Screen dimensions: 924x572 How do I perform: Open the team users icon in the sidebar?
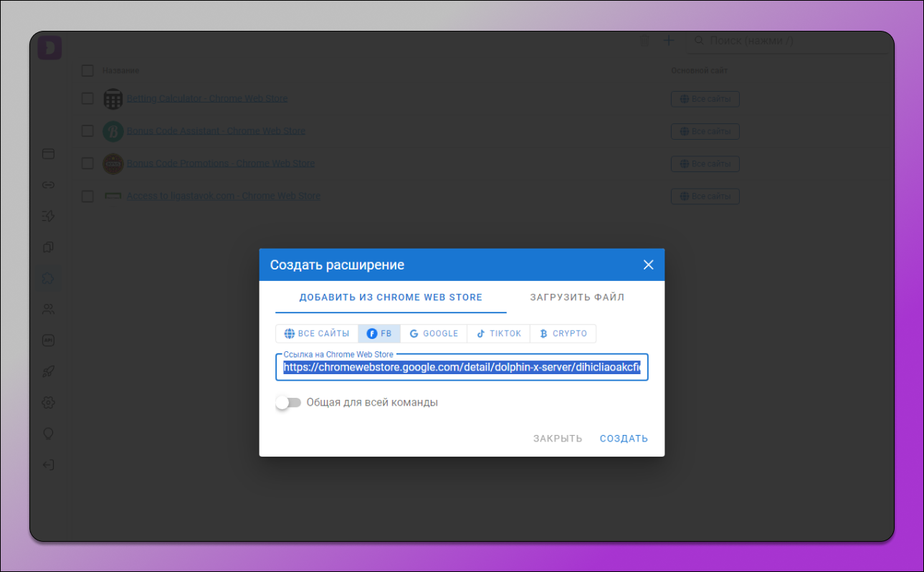(x=49, y=310)
